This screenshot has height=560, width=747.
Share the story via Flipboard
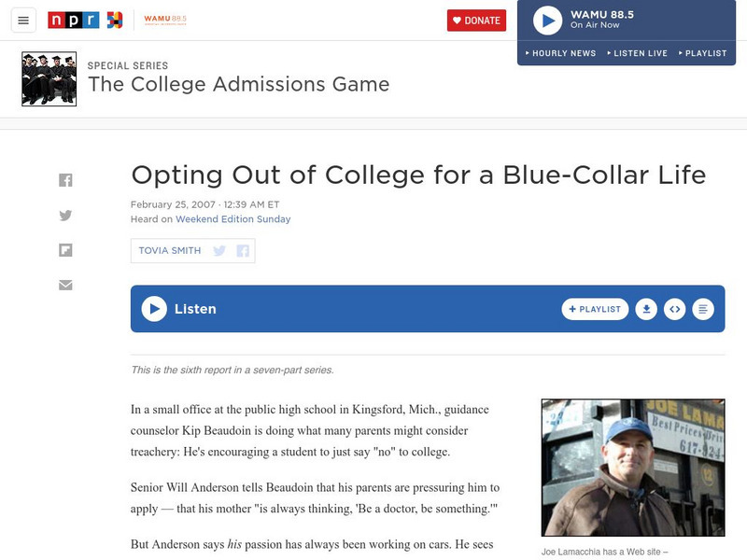point(65,248)
